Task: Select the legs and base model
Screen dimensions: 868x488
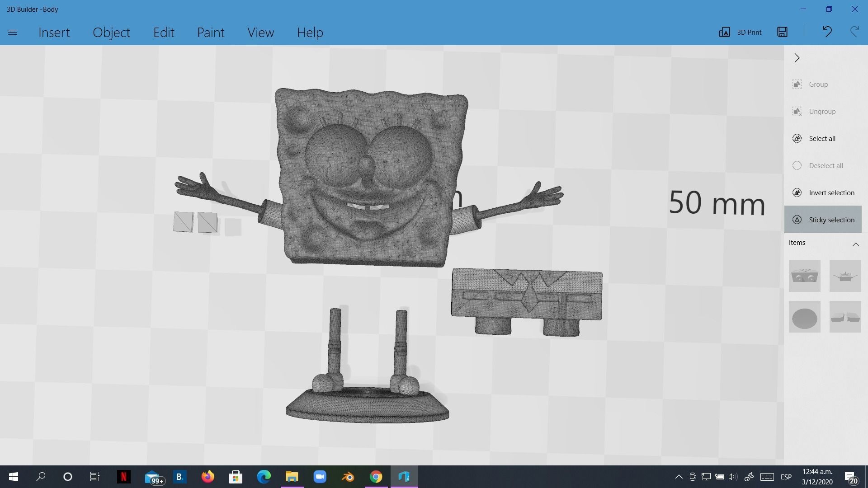Action: pos(367,366)
